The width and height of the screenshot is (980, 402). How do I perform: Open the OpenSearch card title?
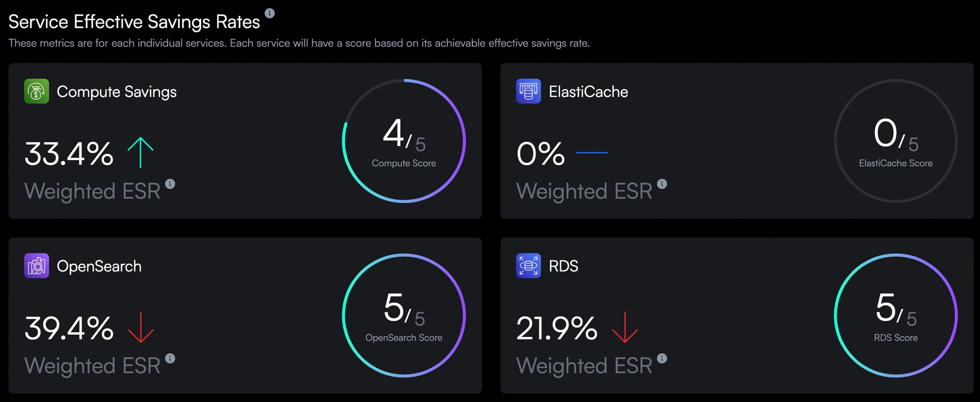[x=99, y=266]
